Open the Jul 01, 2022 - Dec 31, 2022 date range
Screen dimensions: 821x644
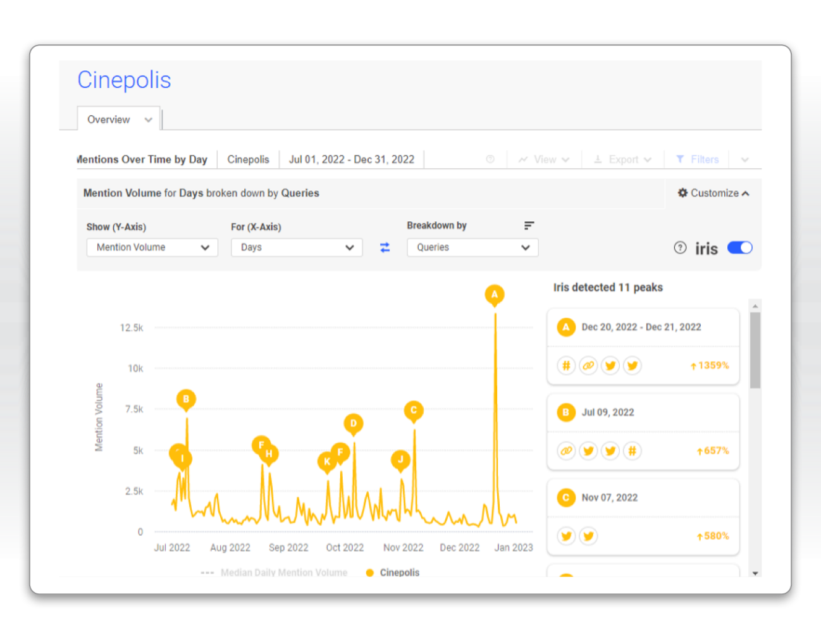352,159
